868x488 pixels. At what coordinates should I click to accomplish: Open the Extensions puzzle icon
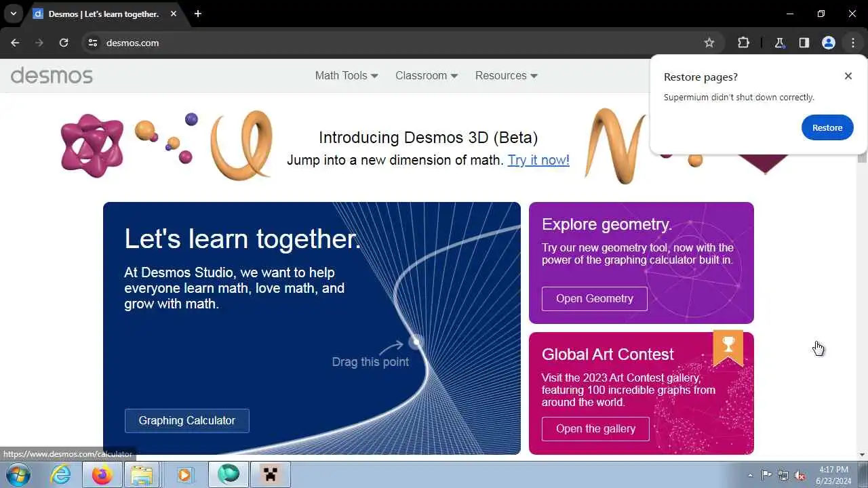click(x=743, y=43)
